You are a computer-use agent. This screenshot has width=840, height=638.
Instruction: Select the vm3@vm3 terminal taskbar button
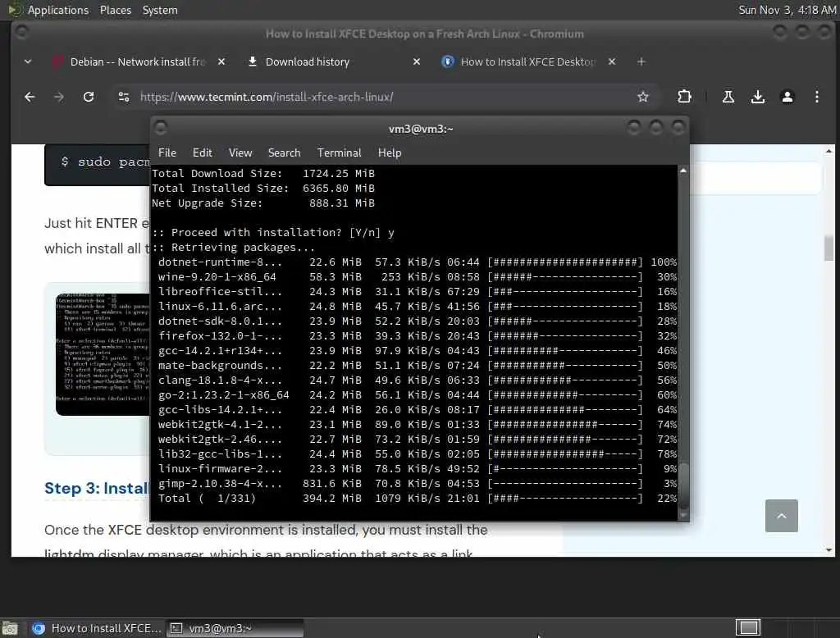point(235,628)
